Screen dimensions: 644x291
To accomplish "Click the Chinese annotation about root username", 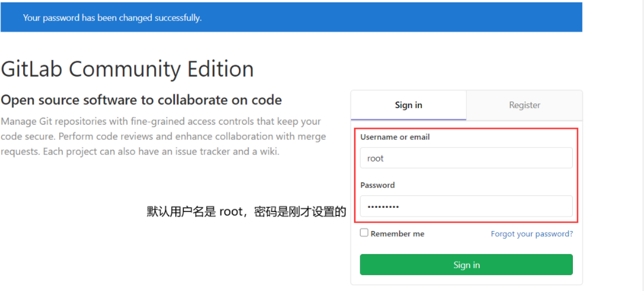I will tap(246, 211).
